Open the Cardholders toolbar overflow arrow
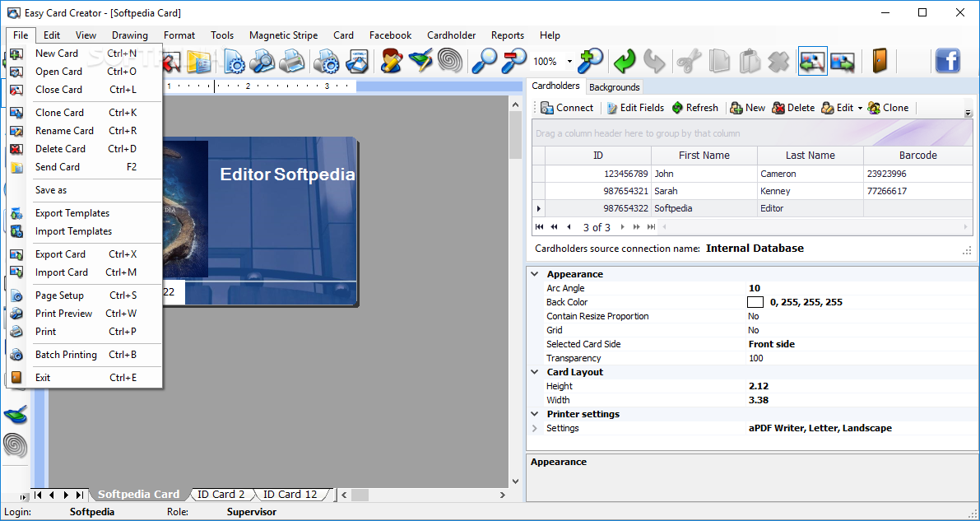The image size is (980, 521). click(968, 114)
